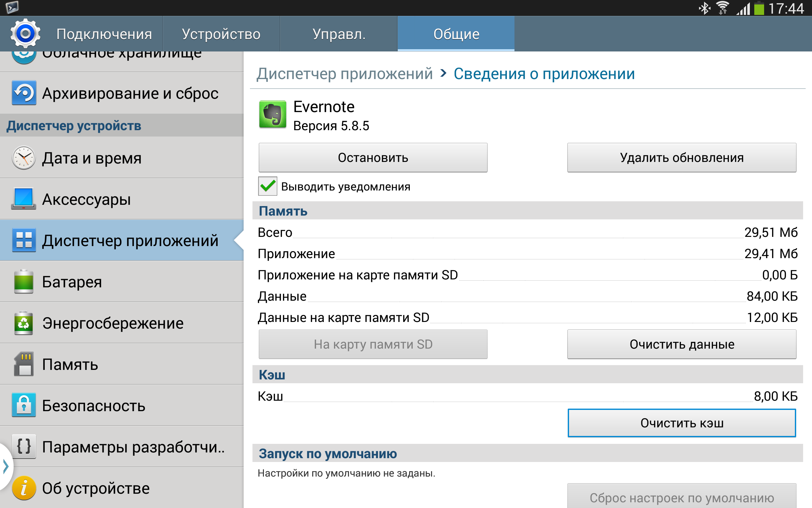Screen dimensions: 812x508
Task: Tap the Evernote app name
Action: click(324, 107)
